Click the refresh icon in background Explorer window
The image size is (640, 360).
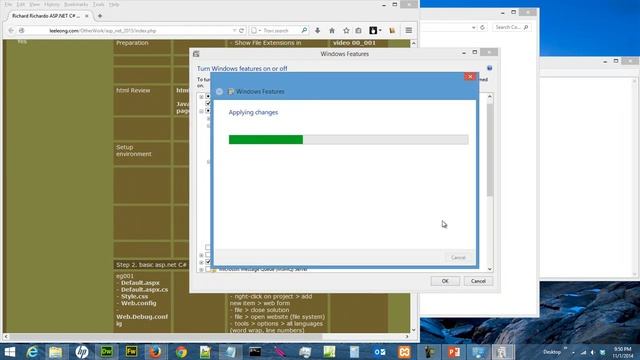coord(482,27)
